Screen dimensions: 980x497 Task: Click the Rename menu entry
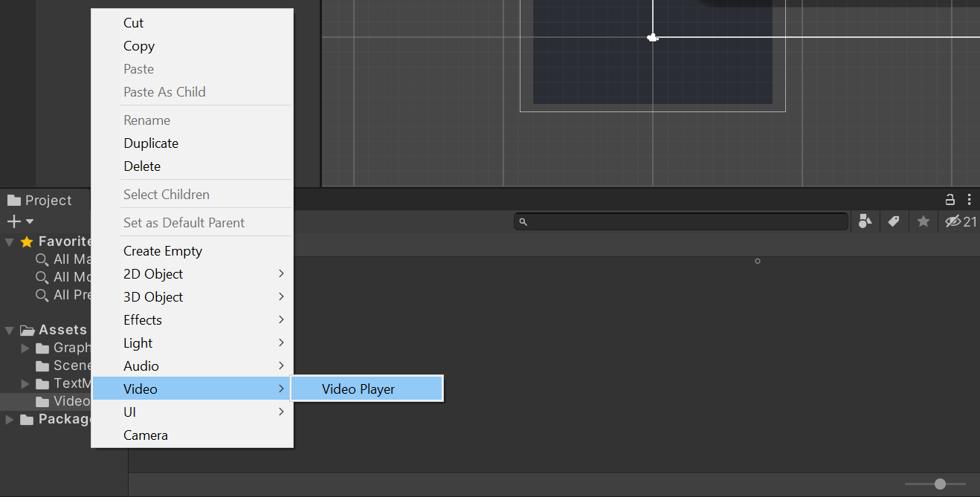click(x=192, y=120)
